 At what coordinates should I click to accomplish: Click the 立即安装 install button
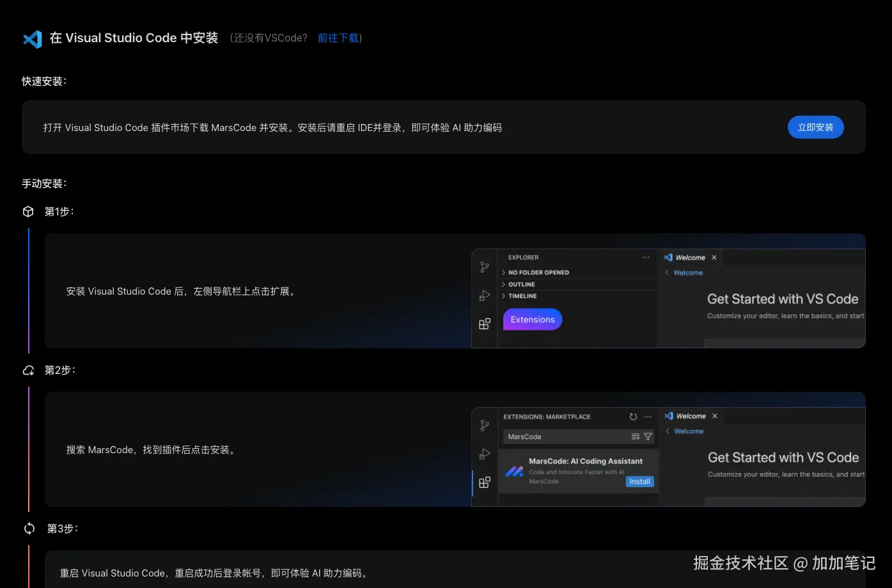point(815,127)
